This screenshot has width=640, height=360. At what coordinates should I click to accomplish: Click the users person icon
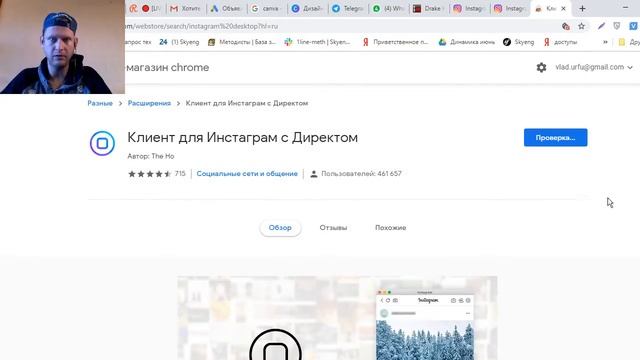(313, 174)
